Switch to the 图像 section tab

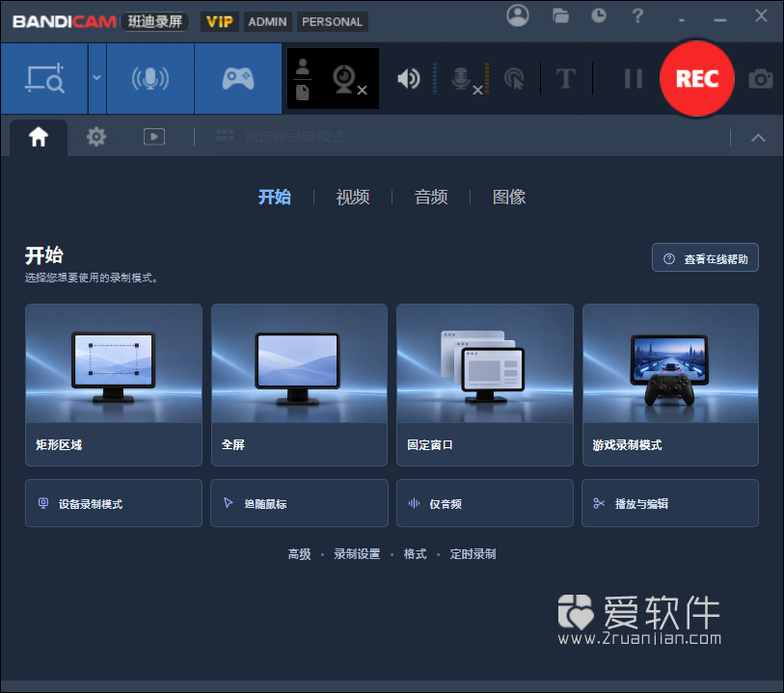[x=509, y=197]
